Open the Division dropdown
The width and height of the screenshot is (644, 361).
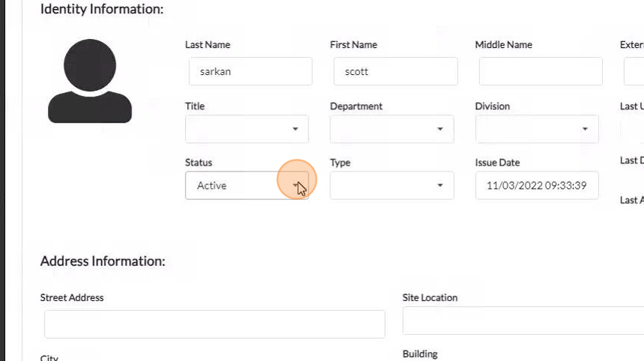click(x=537, y=129)
